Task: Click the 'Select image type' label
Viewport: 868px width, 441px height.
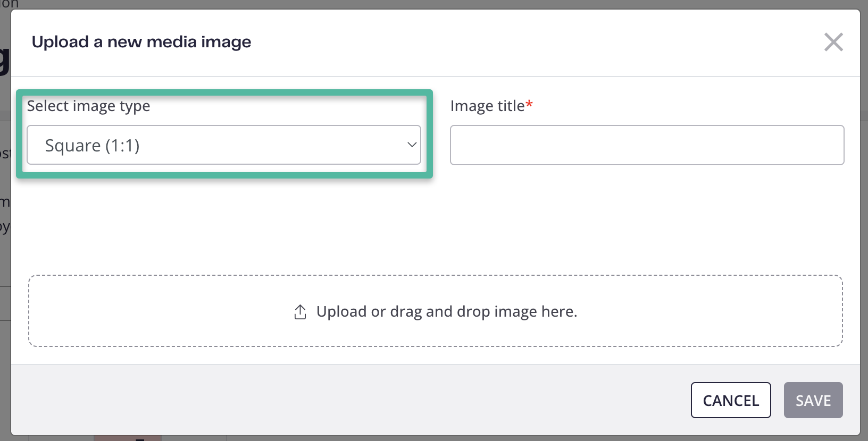Action: tap(89, 106)
